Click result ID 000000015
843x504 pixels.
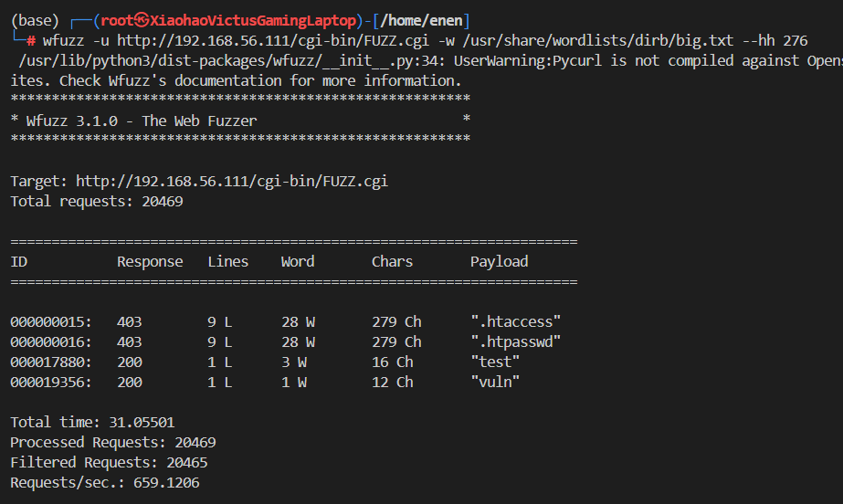(x=51, y=322)
